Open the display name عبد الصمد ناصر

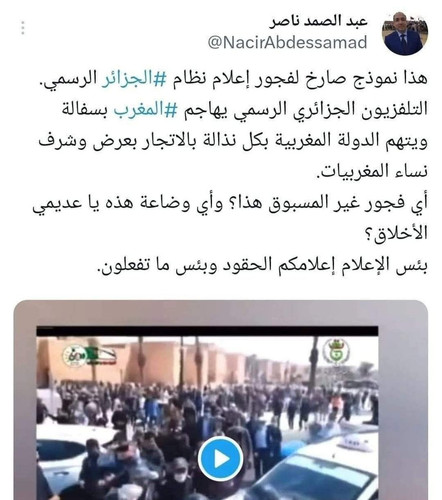(x=318, y=21)
